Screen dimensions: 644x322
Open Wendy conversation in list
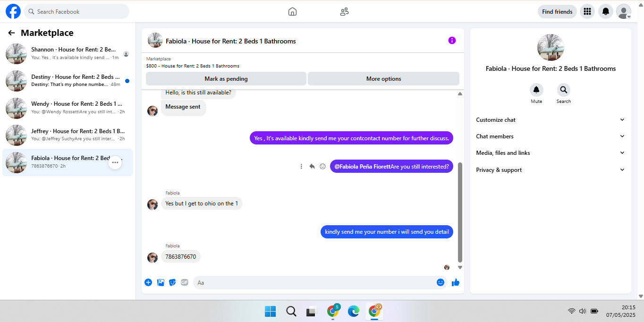click(68, 108)
